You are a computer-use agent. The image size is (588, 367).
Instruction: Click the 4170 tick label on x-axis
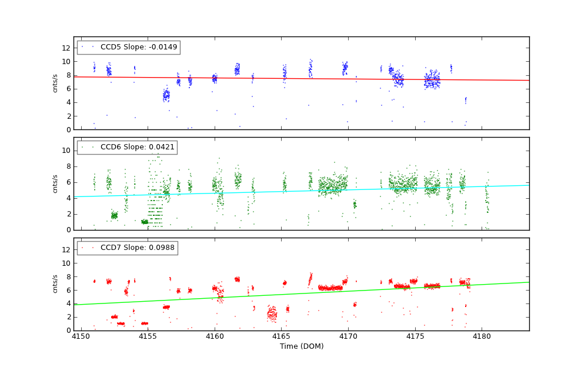348,336
